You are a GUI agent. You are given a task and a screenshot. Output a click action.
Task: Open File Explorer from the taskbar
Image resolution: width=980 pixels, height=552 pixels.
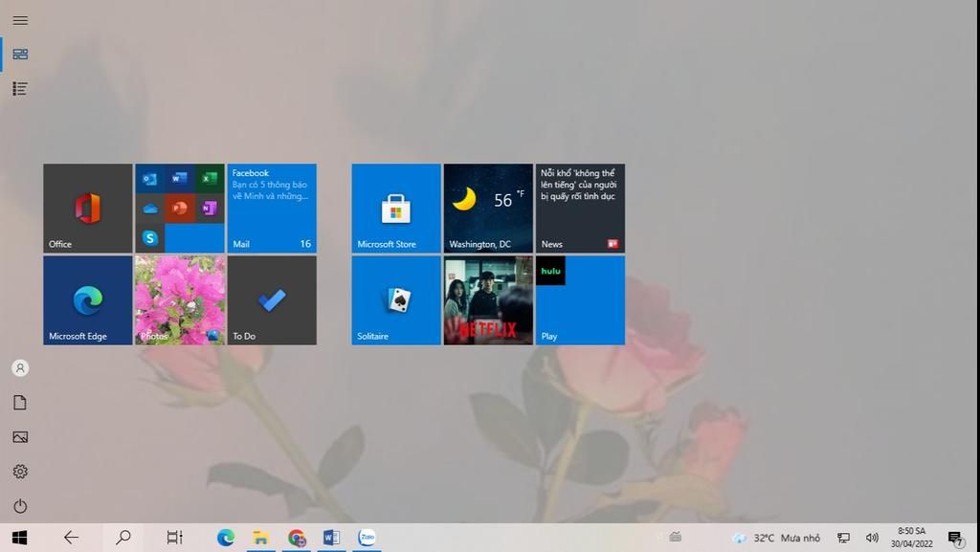click(260, 538)
